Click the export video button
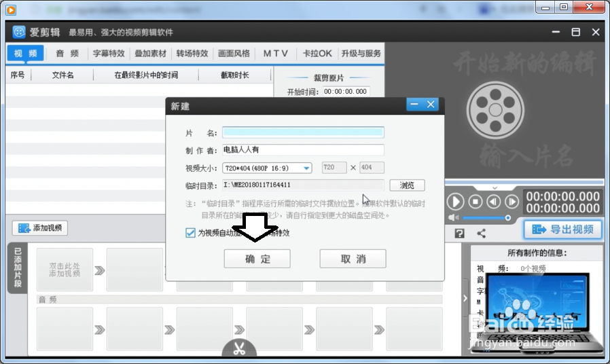Image resolution: width=610 pixels, height=364 pixels. (x=562, y=230)
